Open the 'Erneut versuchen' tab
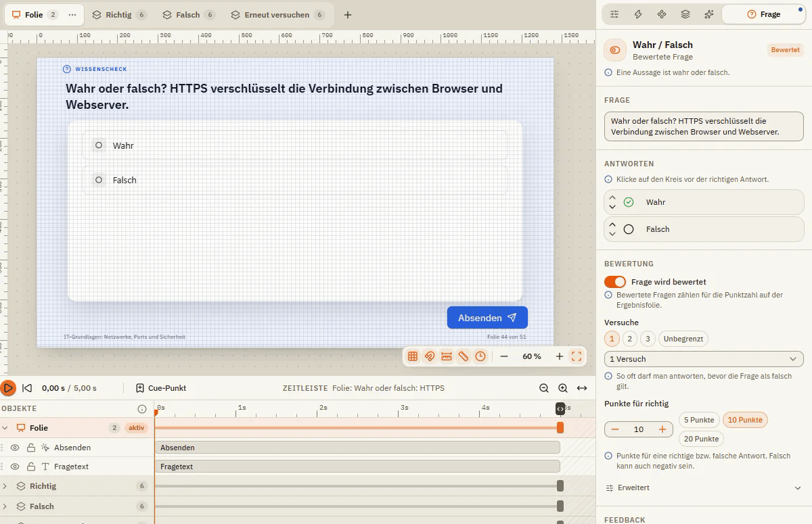This screenshot has width=812, height=524. coord(277,15)
